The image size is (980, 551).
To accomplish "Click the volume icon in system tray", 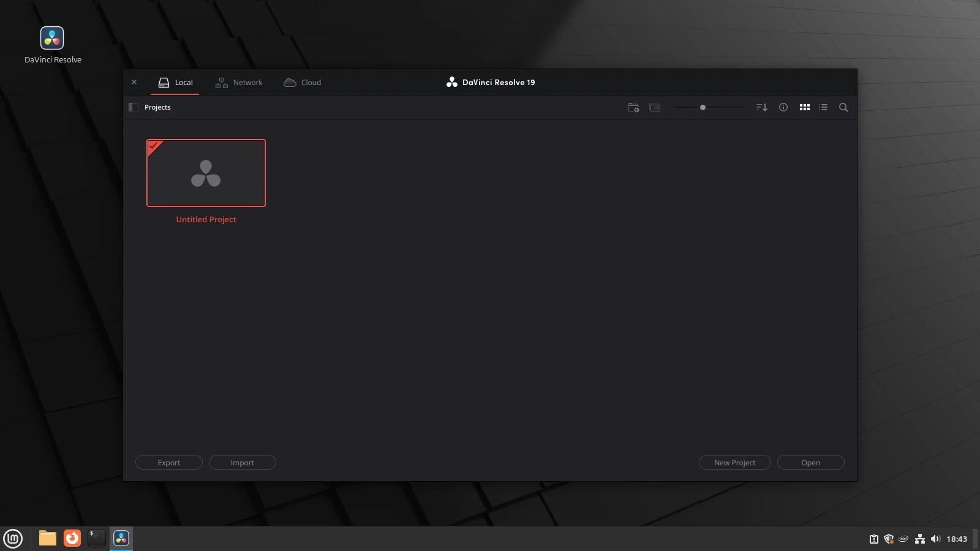I will [935, 539].
